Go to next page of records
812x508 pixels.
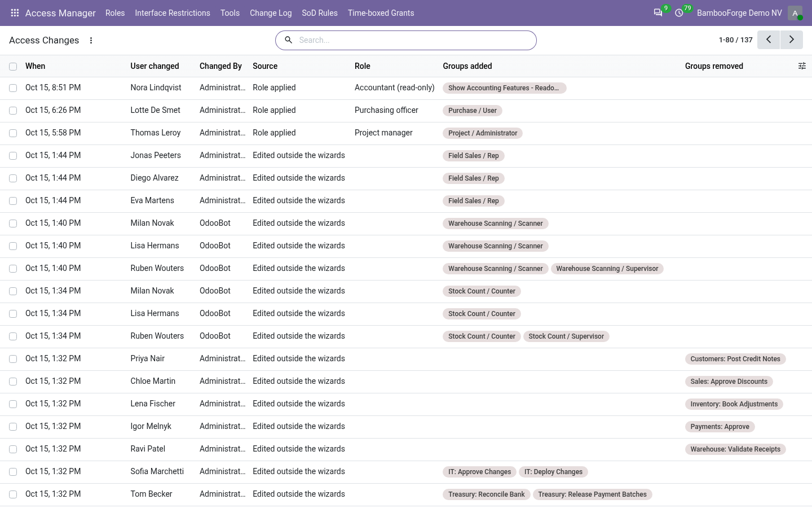click(792, 40)
